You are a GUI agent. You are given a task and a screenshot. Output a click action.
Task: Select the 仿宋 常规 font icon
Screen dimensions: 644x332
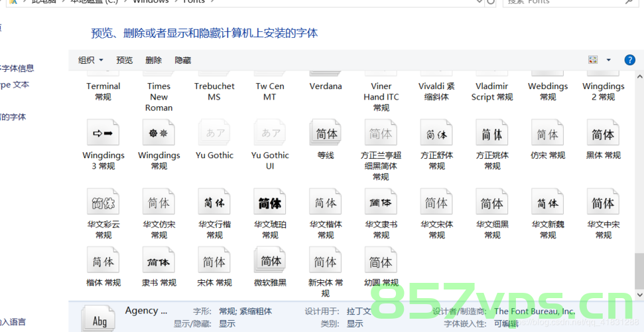tap(547, 133)
